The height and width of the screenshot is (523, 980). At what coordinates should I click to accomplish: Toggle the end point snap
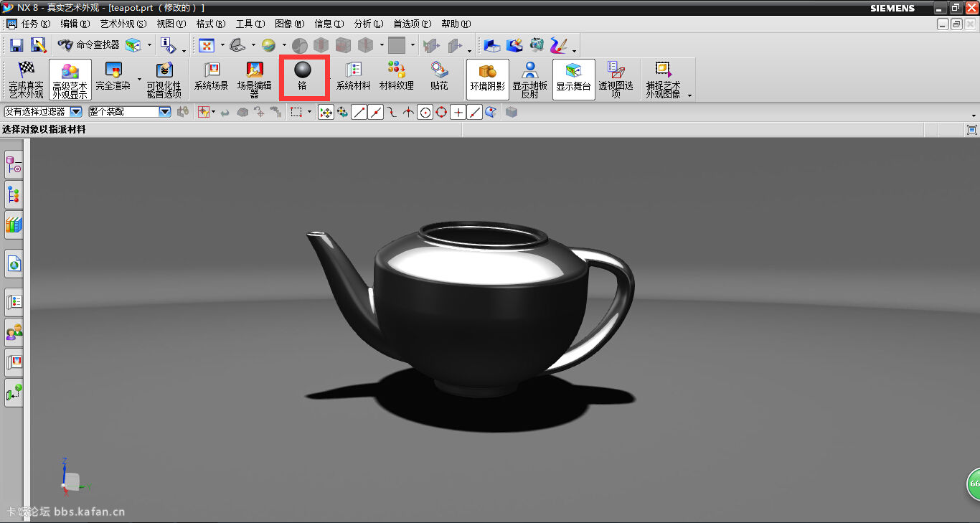359,112
